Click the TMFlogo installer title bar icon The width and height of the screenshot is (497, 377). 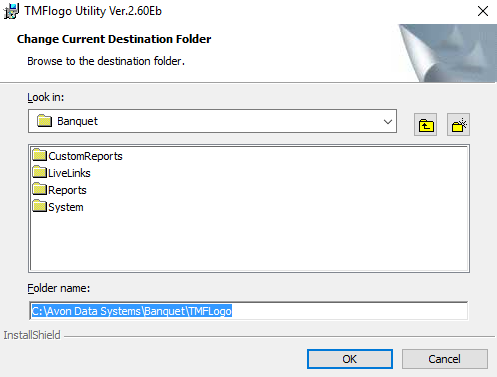(11, 11)
